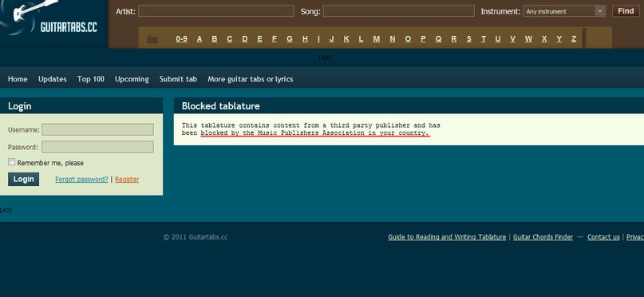This screenshot has height=297, width=644.
Task: Browse artists starting with letter E
Action: 259,39
